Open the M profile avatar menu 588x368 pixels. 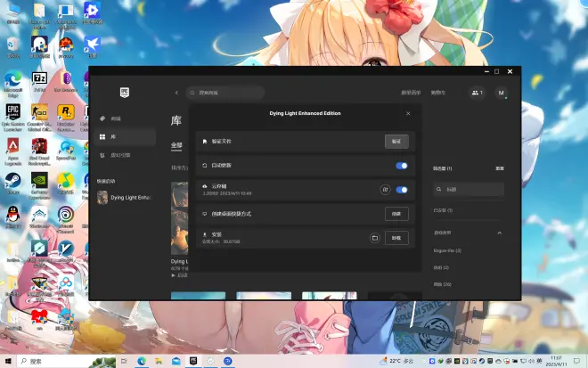502,93
